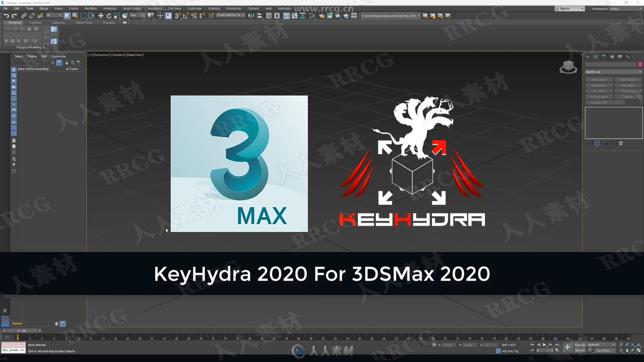Open the Create panel tab
This screenshot has width=644, height=362.
click(588, 57)
